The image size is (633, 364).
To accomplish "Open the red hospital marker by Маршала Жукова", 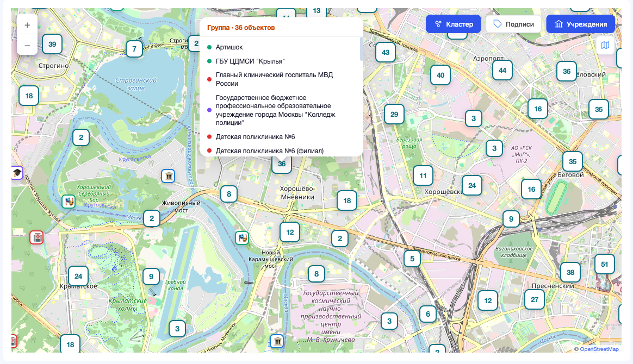I will point(37,237).
